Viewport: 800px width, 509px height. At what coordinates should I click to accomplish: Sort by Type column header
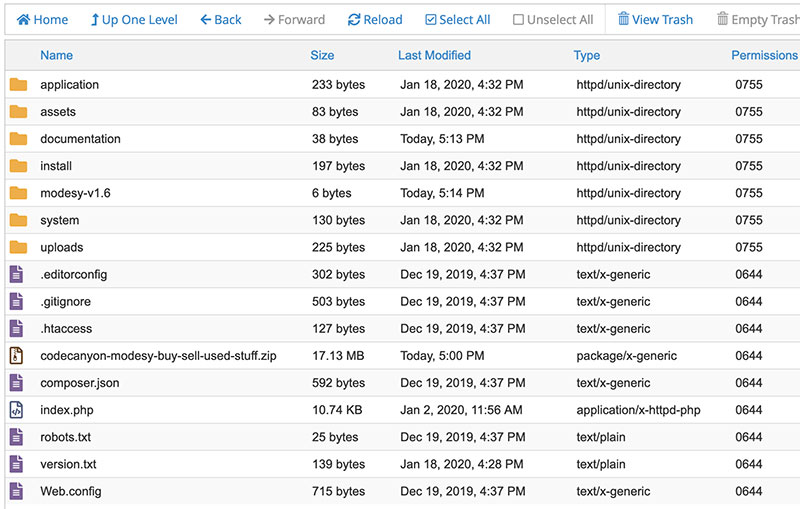pos(587,55)
